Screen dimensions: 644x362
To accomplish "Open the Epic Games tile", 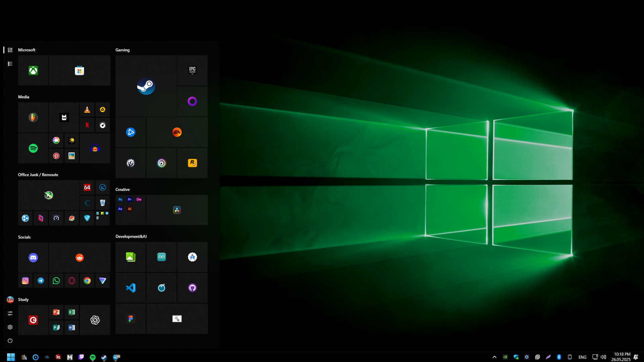I will 192,70.
